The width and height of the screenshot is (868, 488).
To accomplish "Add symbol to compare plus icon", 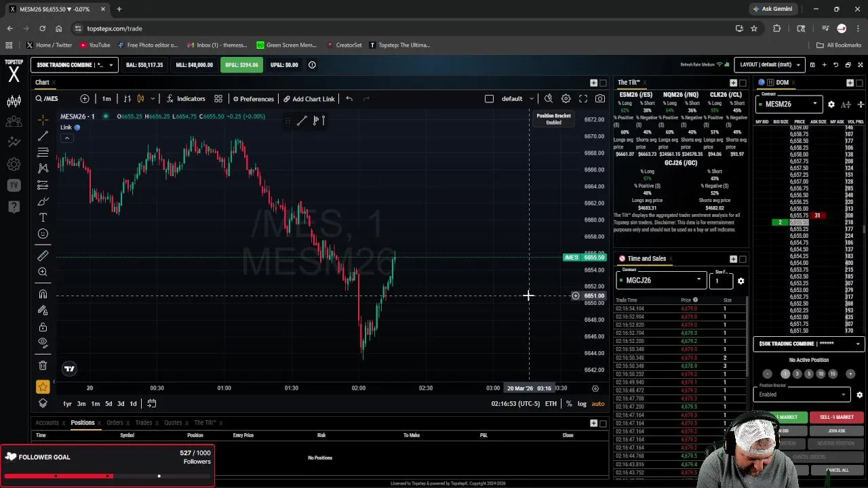I will 85,99.
